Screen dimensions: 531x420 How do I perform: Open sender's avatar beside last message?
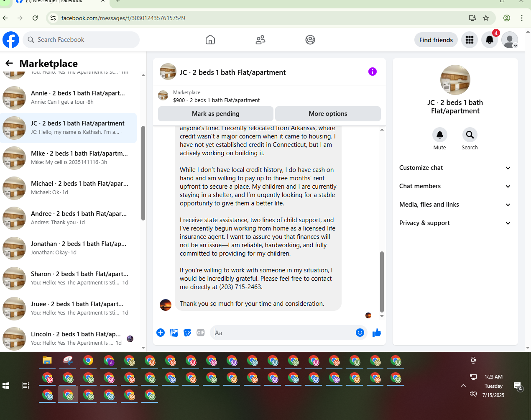tap(166, 305)
